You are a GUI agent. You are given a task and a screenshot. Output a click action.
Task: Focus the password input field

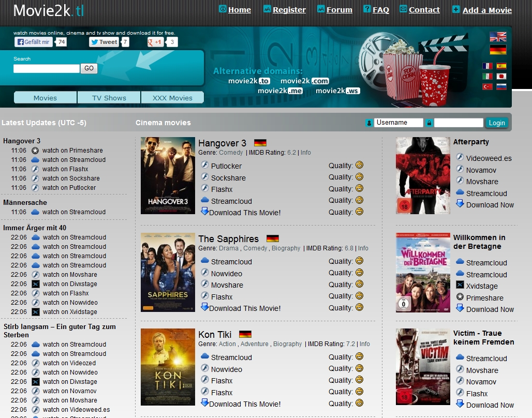pos(459,123)
